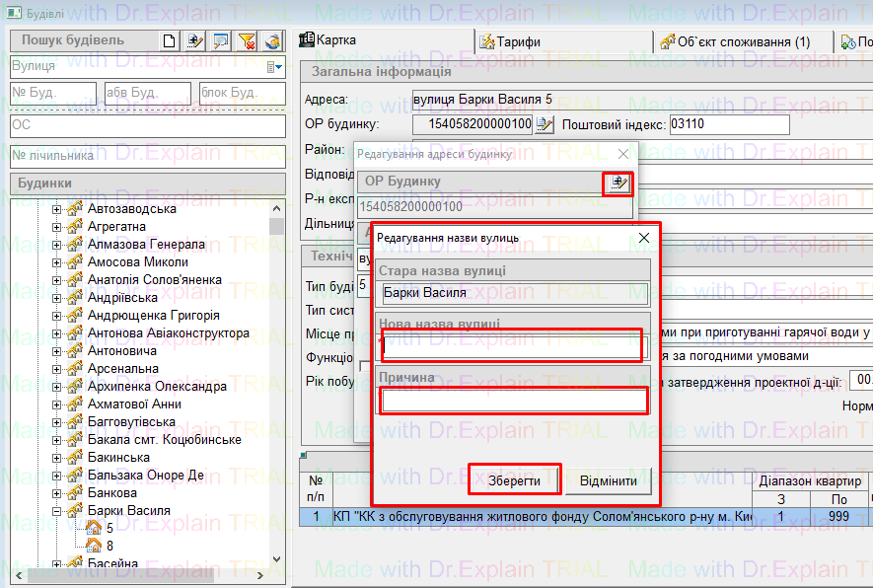Viewport: 873px width, 588px height.
Task: Close the Редагування назви вулиць dialog
Action: pyautogui.click(x=644, y=238)
